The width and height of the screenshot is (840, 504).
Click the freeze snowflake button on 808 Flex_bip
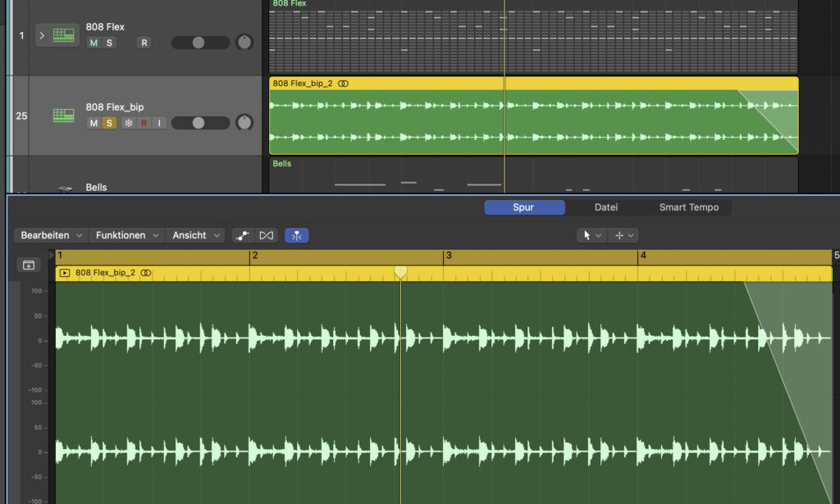129,123
